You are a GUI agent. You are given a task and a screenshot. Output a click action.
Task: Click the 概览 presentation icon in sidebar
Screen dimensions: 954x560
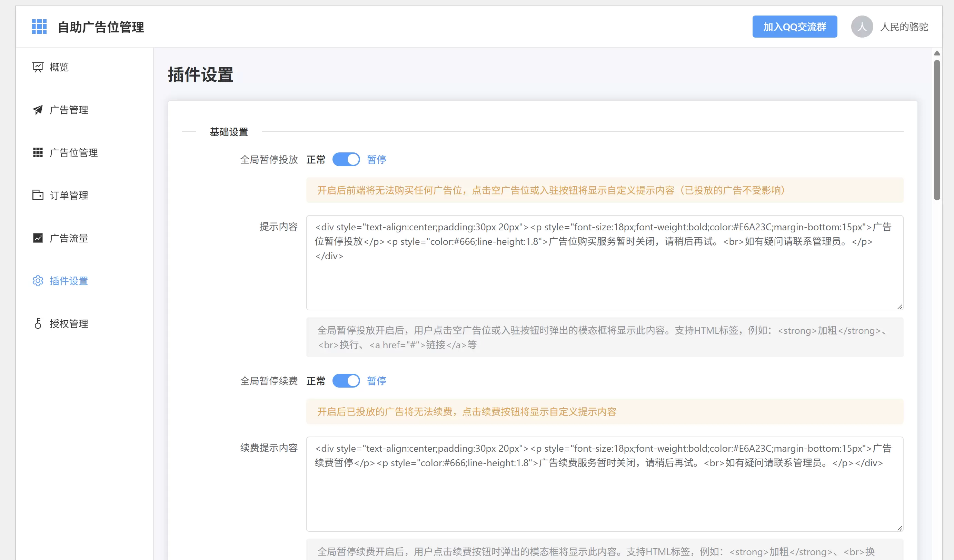pos(38,67)
